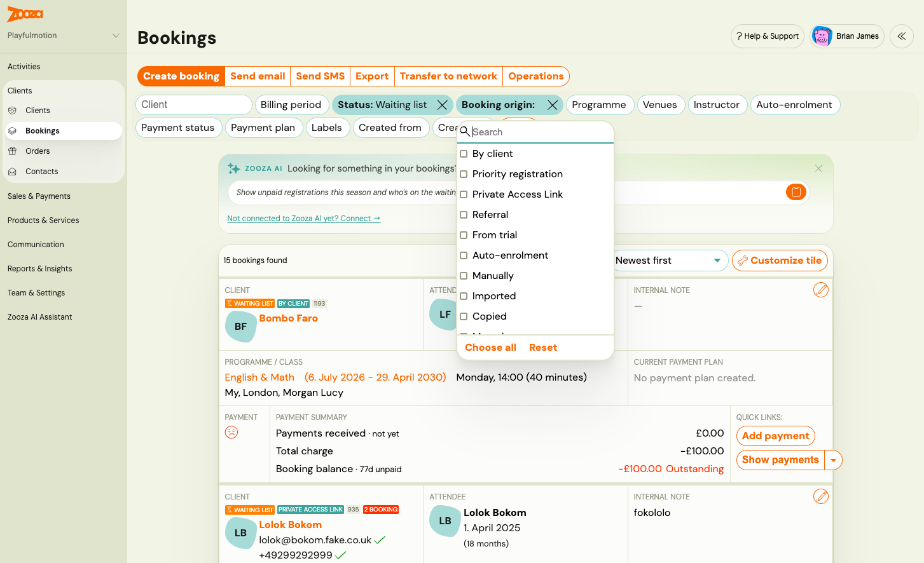The image size is (924, 563).
Task: Go to Products & Services section
Action: click(x=43, y=220)
